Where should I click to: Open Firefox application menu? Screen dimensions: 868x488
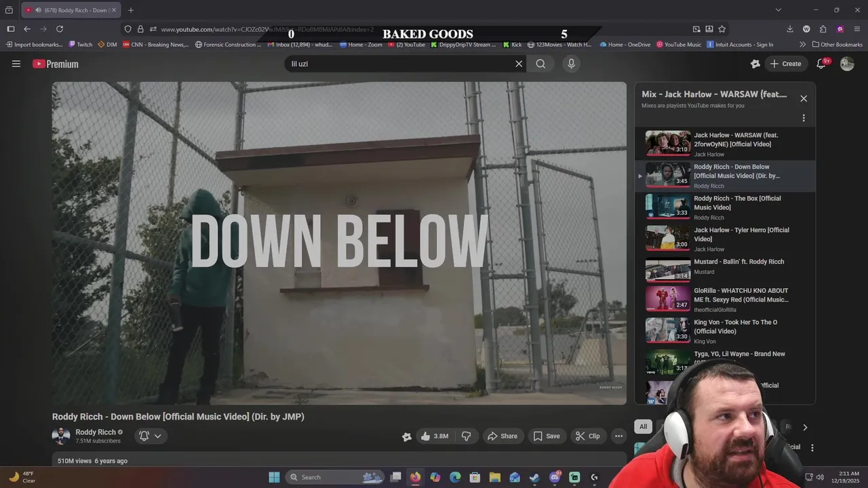[x=857, y=29]
